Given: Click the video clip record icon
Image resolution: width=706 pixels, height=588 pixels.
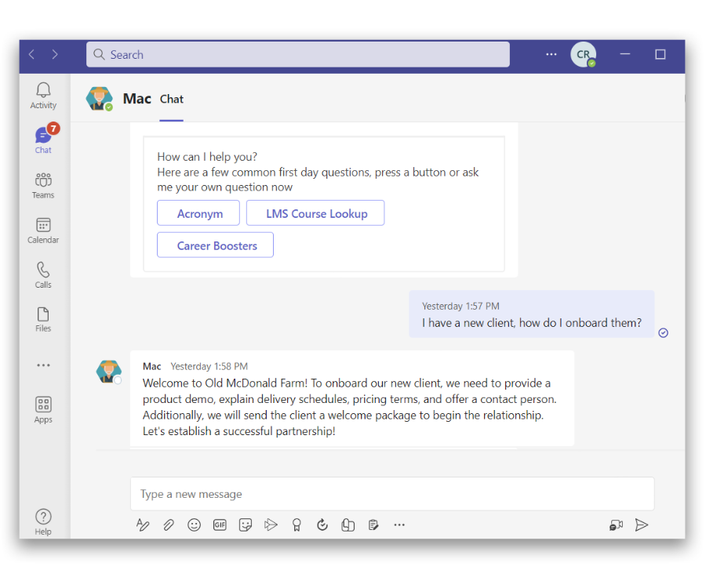Looking at the screenshot, I should click(x=616, y=525).
